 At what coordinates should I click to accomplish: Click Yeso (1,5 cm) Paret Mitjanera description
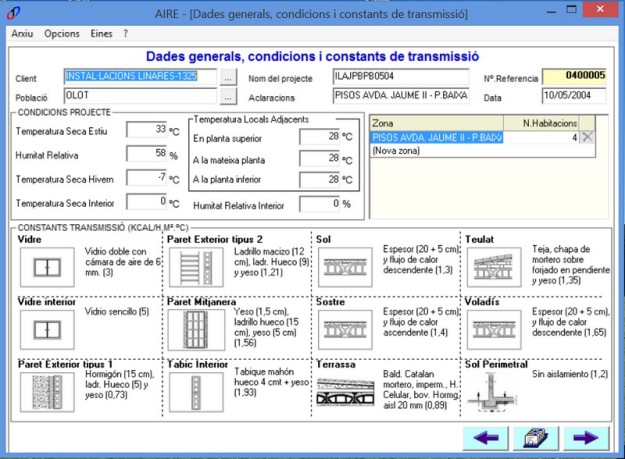tap(266, 327)
